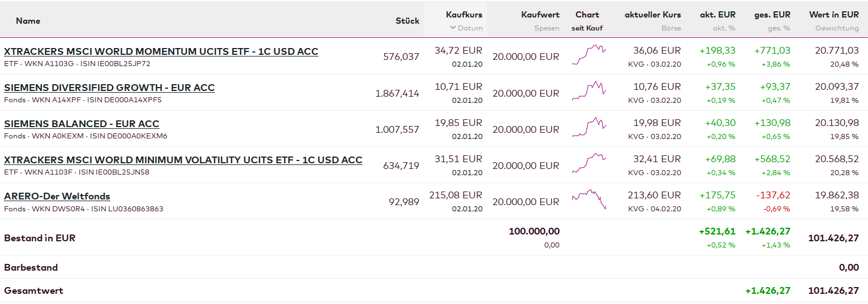
Task: Click ARERO Weltfonds sparkline chart
Action: [x=588, y=200]
